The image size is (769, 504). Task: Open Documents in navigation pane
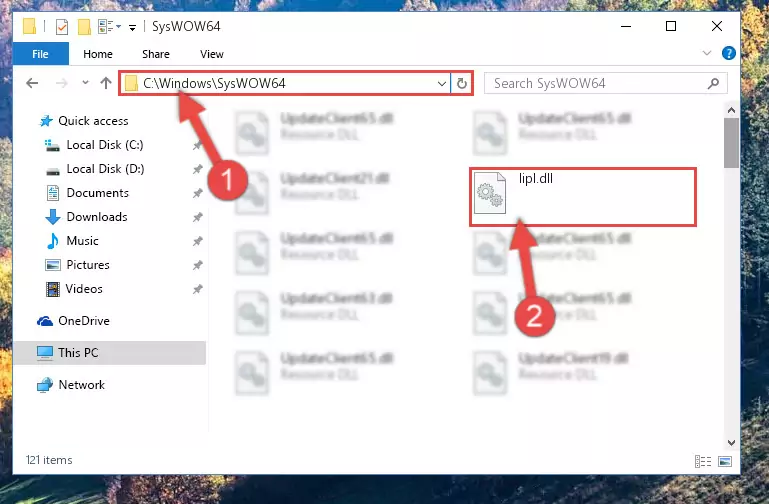point(98,193)
